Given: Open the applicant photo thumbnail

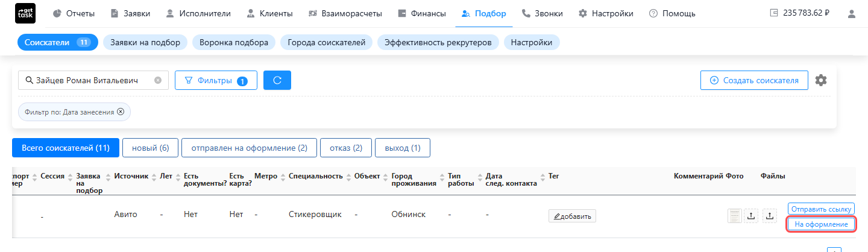Looking at the screenshot, I should coord(734,215).
